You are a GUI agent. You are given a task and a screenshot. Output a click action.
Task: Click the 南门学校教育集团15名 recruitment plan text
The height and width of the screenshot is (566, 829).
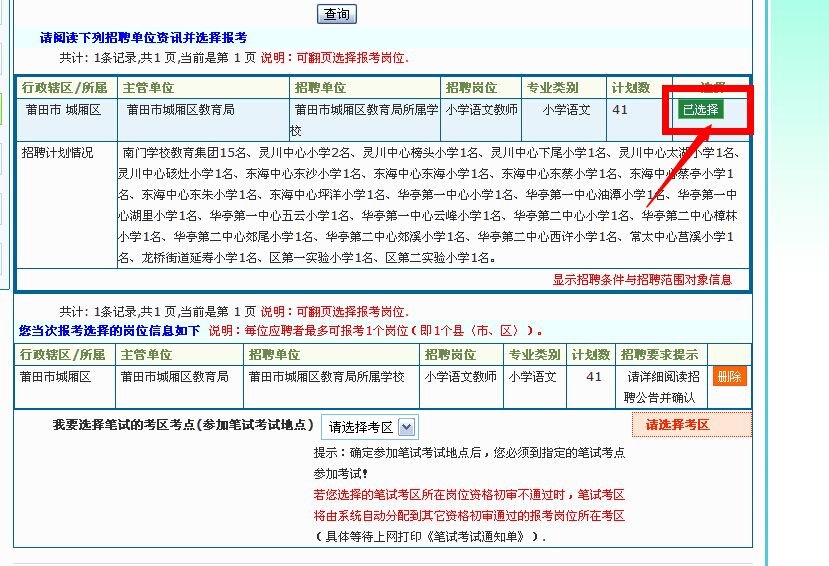pyautogui.click(x=185, y=153)
